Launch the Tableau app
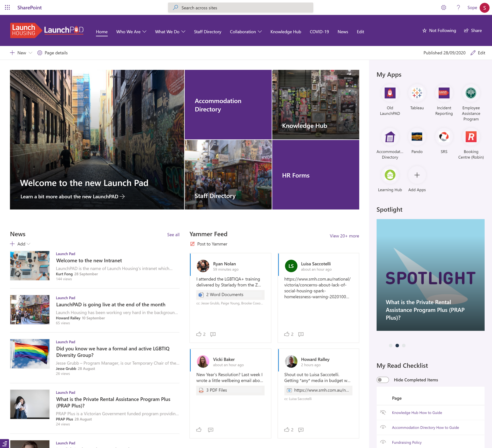Screen dimensions: 492x448 [x=417, y=93]
